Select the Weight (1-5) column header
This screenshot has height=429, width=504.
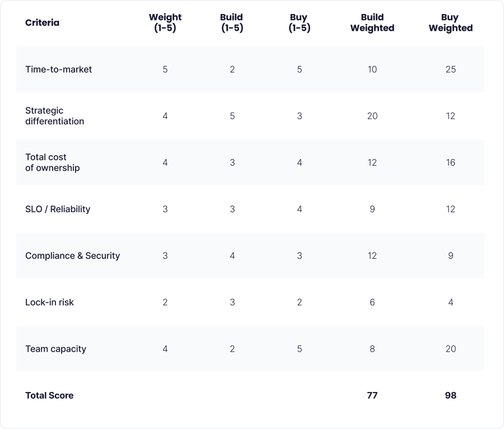165,23
